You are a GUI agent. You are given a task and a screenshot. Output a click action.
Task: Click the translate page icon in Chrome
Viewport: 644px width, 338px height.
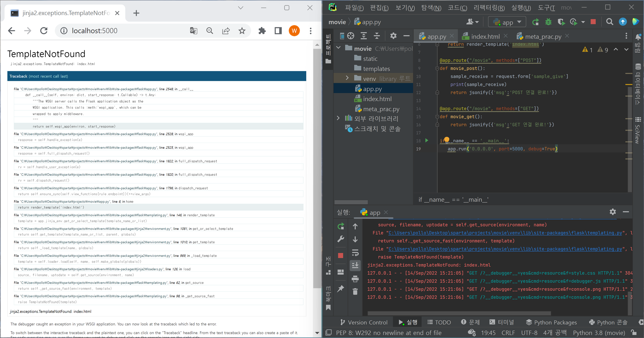pos(194,31)
